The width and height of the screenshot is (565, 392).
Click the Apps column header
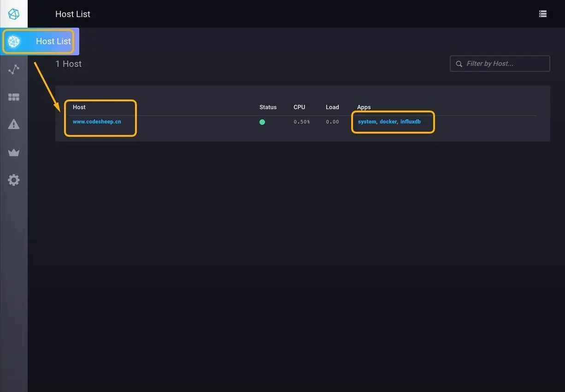point(364,107)
